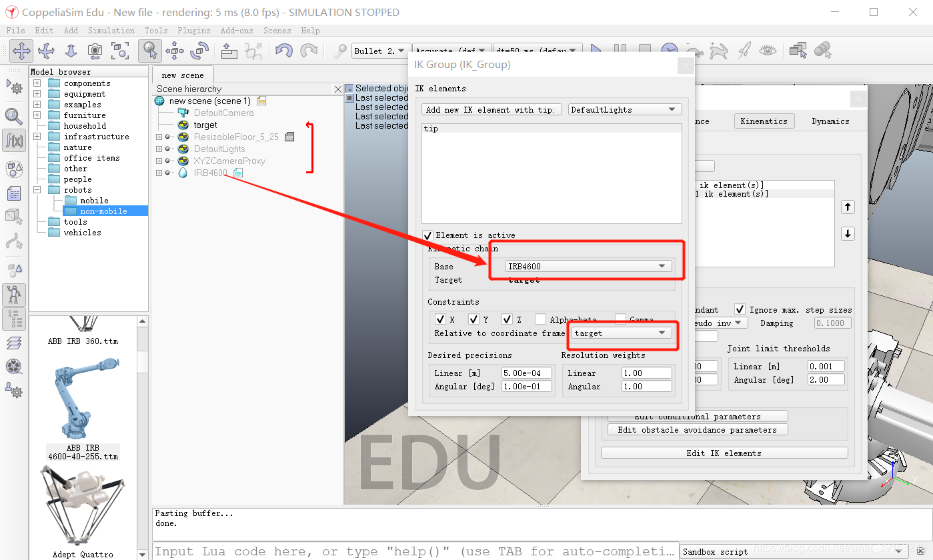
Task: Click the path edit mode icon
Action: coord(14,240)
